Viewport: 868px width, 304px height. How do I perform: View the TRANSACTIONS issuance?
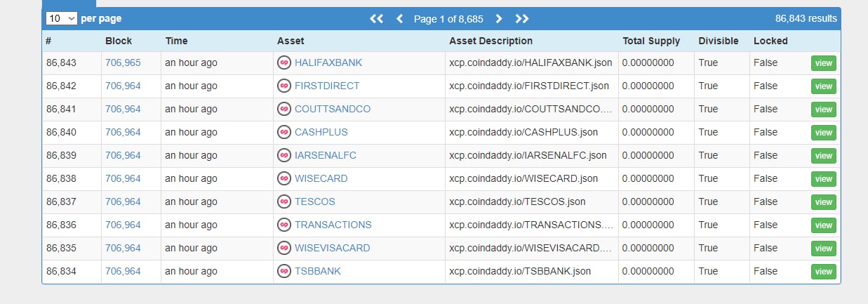[824, 225]
